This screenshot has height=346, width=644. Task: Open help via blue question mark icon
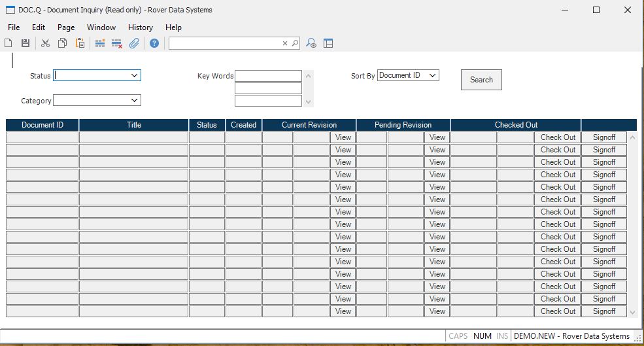pos(154,43)
